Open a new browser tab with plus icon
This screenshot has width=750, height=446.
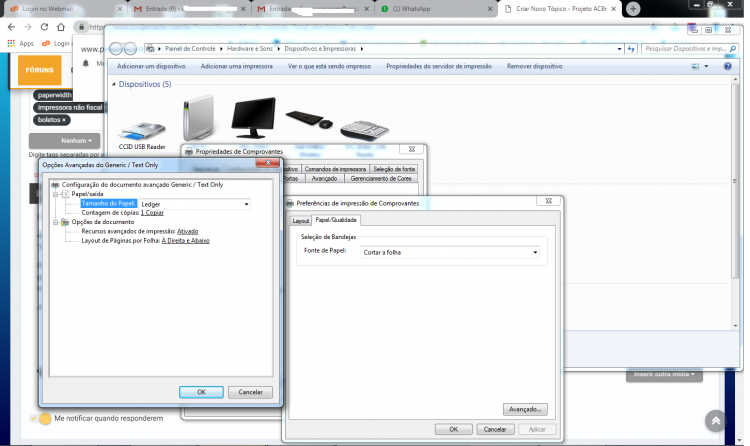pyautogui.click(x=633, y=9)
